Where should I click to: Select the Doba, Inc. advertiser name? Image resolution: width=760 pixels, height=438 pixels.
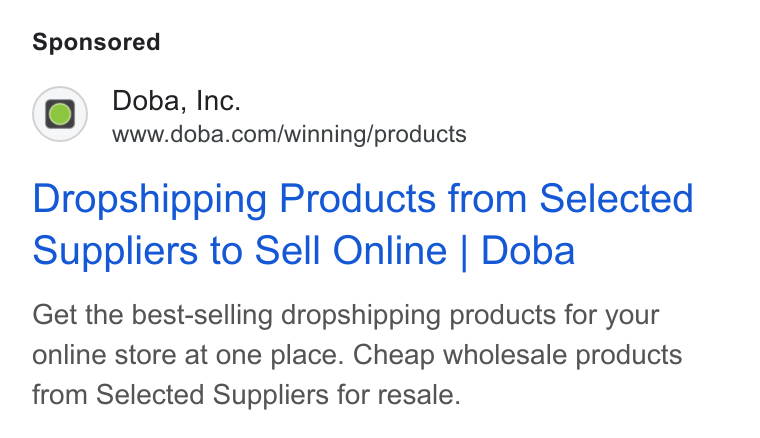coord(176,101)
